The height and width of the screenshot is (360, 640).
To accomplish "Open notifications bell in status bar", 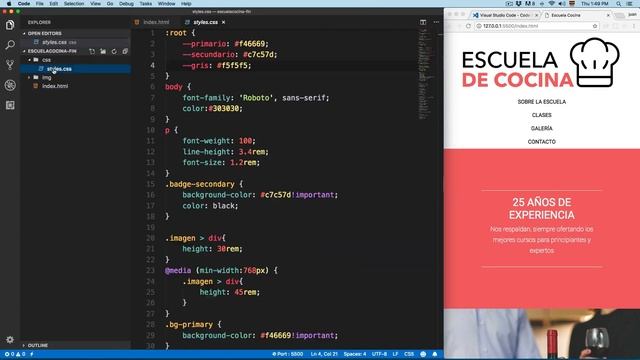I will tap(435, 354).
